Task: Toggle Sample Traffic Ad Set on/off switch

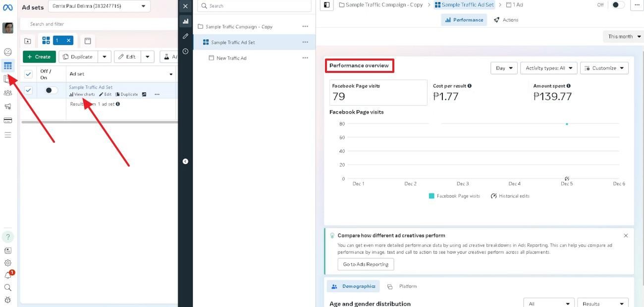Action: [51, 90]
